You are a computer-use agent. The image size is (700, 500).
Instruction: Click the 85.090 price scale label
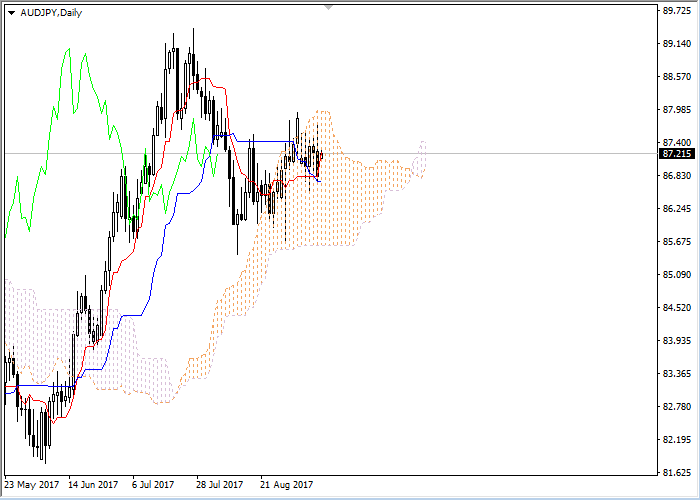tap(677, 274)
